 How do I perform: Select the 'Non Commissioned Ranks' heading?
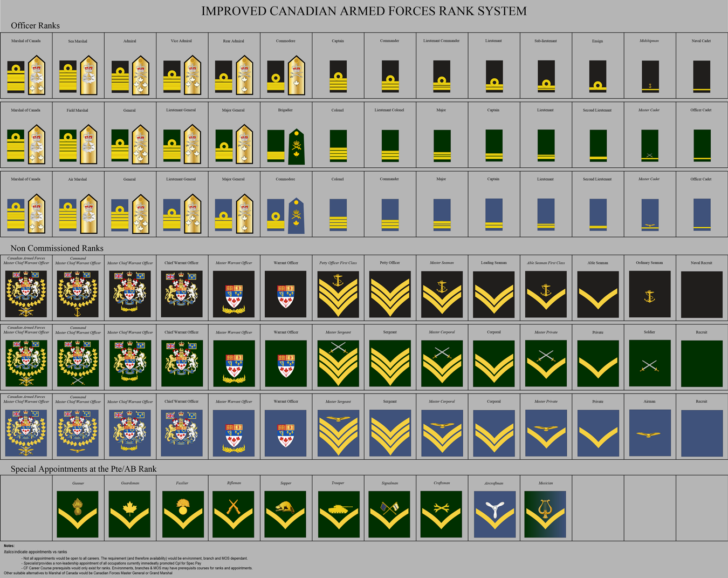coord(57,248)
